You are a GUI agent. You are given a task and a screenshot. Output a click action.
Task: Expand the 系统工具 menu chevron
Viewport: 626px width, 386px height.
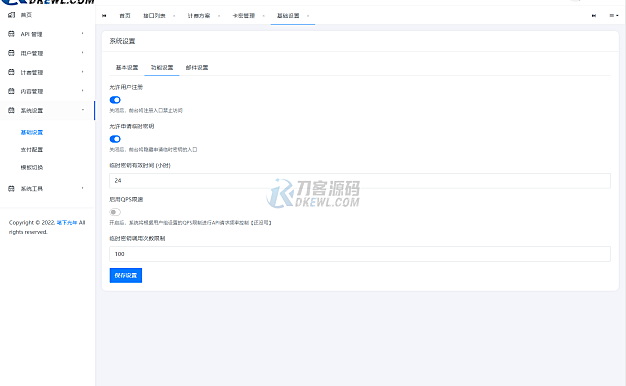83,188
